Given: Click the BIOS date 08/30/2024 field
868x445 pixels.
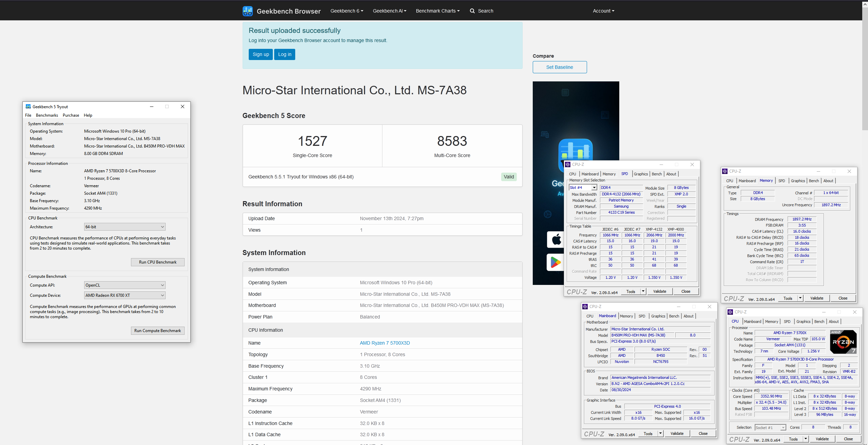Looking at the screenshot, I should click(x=660, y=390).
